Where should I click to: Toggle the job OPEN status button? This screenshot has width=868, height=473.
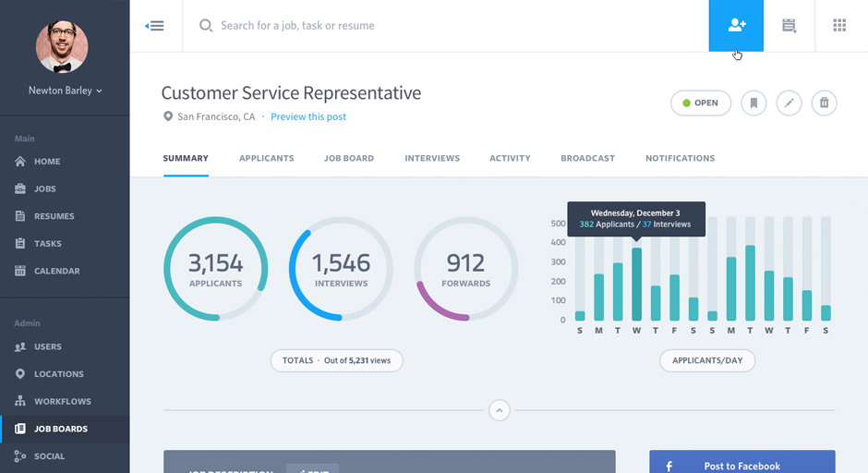point(700,103)
